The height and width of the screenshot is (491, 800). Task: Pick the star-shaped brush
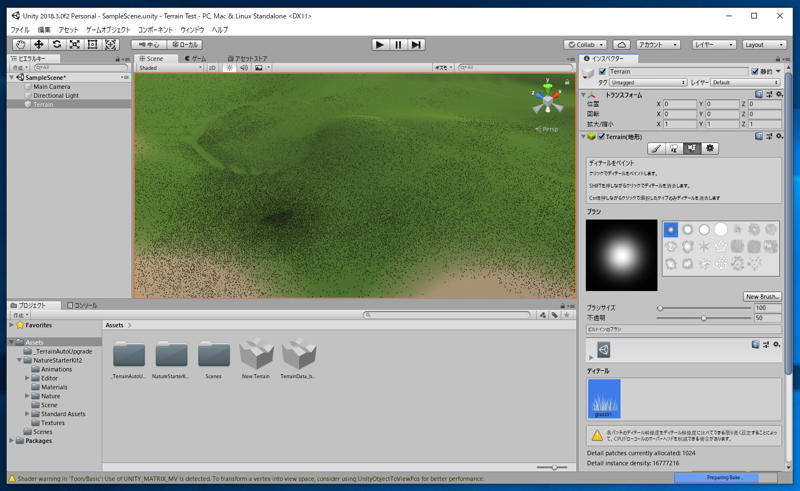(x=720, y=247)
